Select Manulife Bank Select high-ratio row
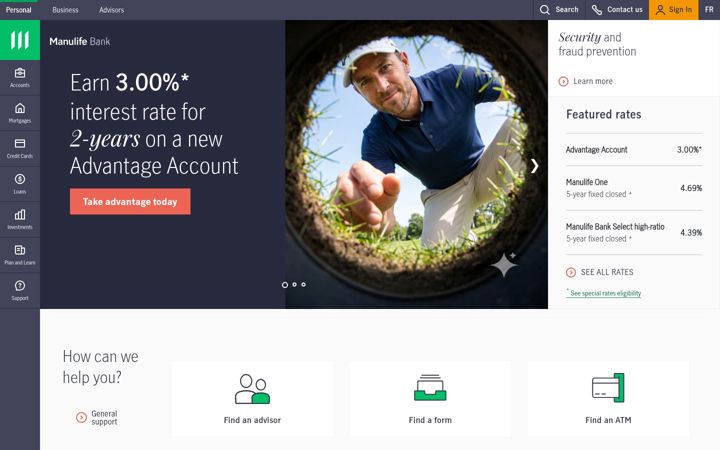 coord(634,232)
